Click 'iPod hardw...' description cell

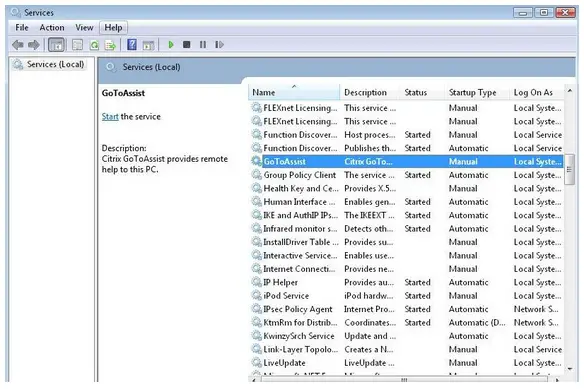coord(368,295)
